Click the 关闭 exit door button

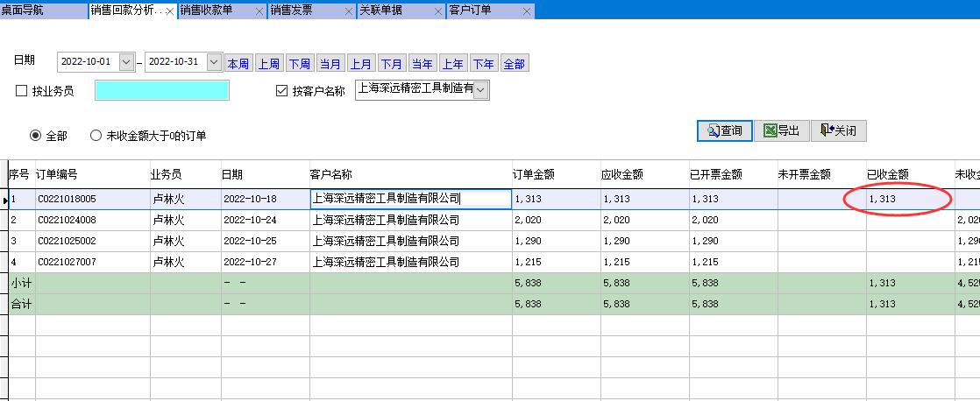838,130
